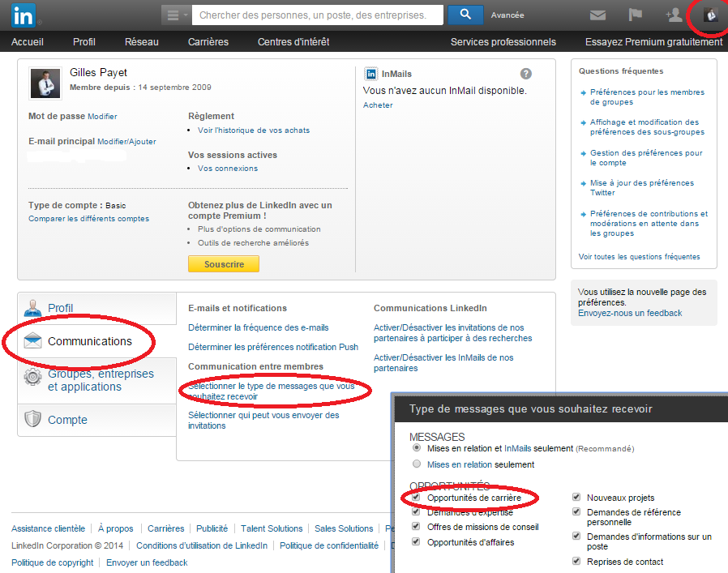
Task: Open Voir toutes les questions fréquentes
Action: pos(640,257)
